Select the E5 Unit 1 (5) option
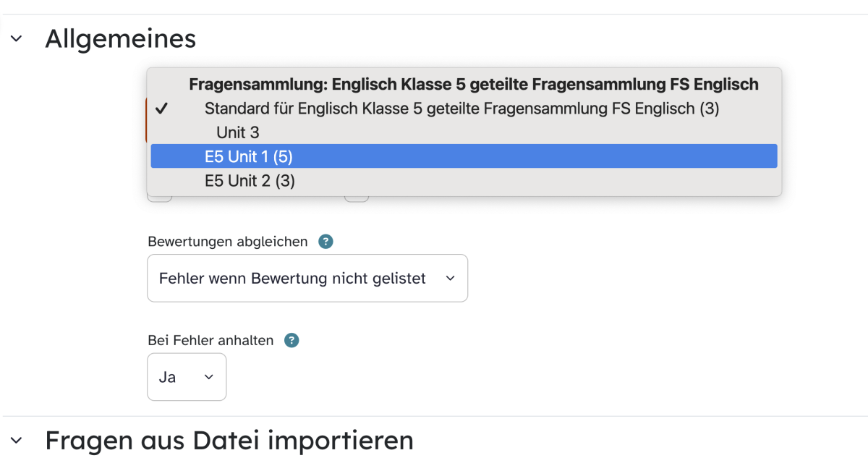The width and height of the screenshot is (868, 466). (x=464, y=156)
